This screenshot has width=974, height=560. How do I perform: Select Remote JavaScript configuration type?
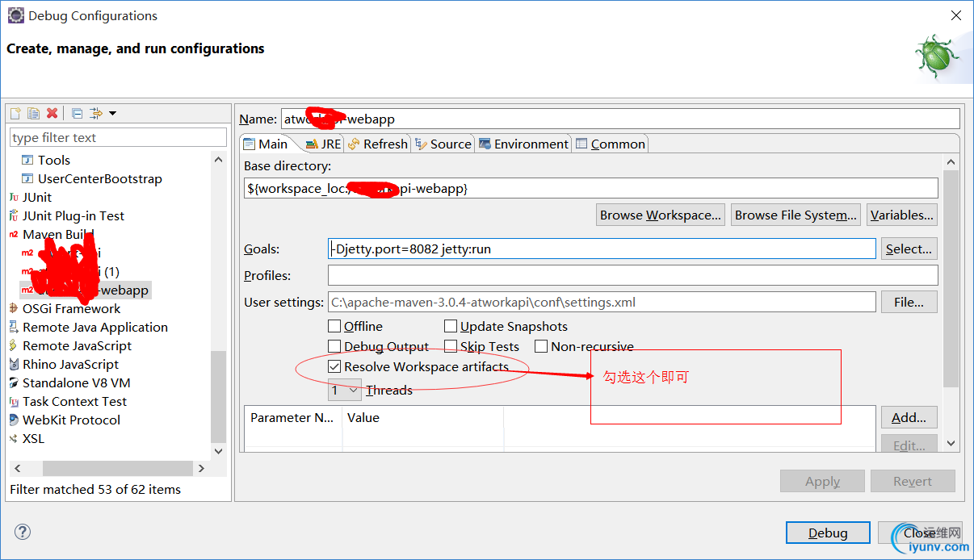77,345
